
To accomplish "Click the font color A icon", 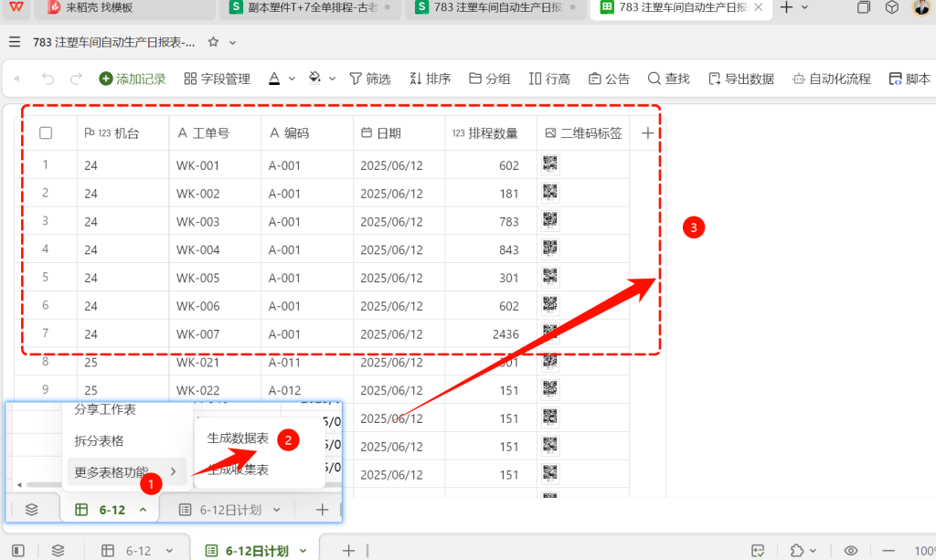I will [274, 79].
